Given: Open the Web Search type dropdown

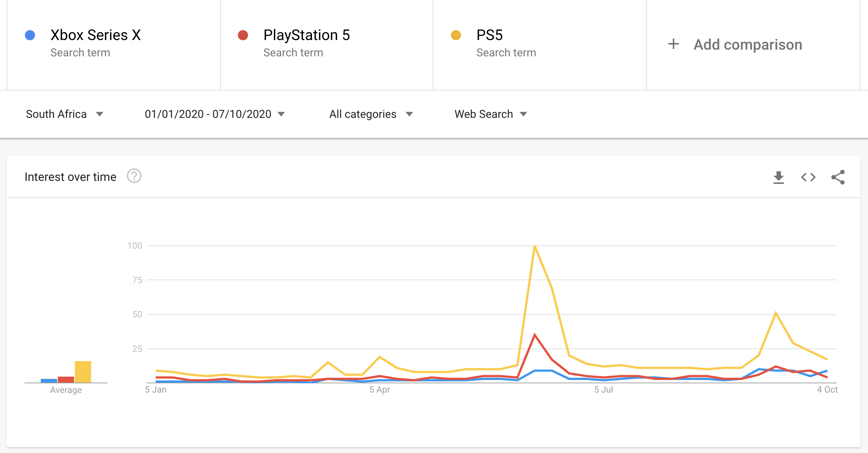Looking at the screenshot, I should (490, 114).
